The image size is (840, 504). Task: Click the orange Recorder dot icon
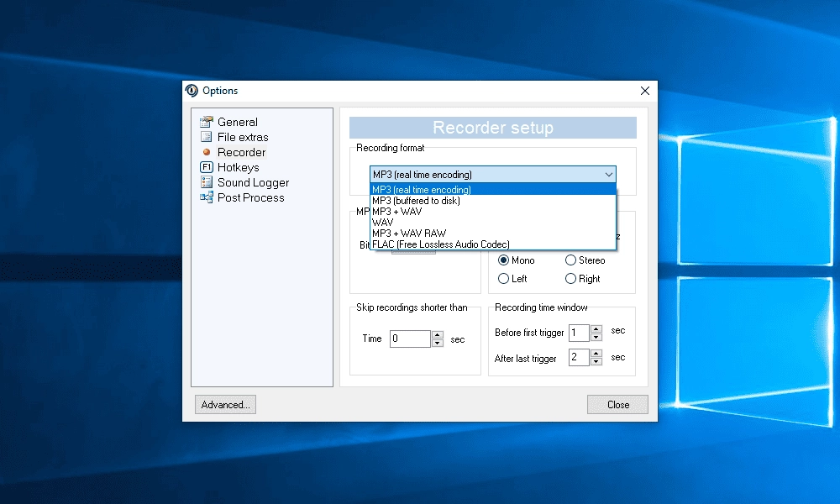[207, 152]
